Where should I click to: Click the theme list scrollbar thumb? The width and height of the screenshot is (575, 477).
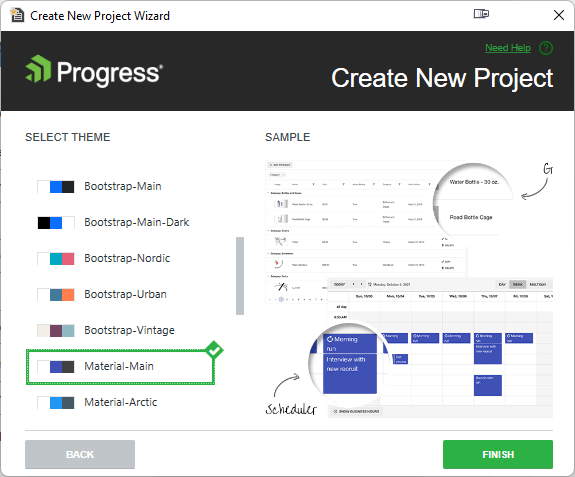240,276
